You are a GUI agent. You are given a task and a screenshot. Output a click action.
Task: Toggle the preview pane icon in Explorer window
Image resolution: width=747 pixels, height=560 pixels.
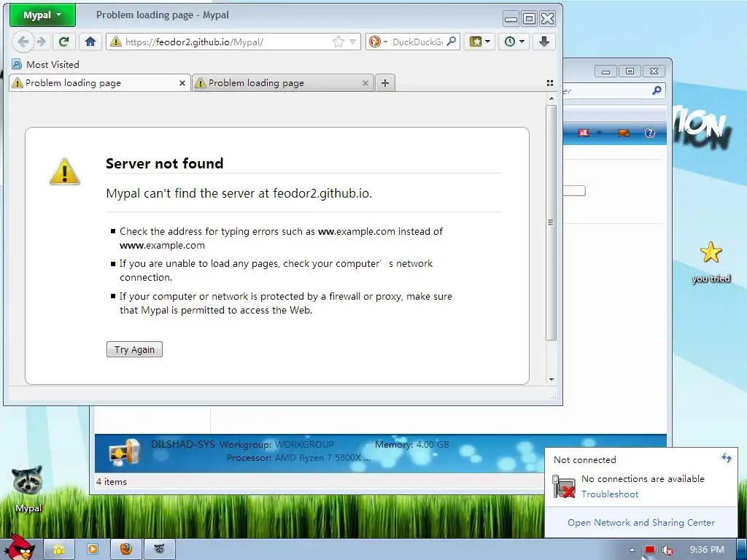click(x=624, y=133)
